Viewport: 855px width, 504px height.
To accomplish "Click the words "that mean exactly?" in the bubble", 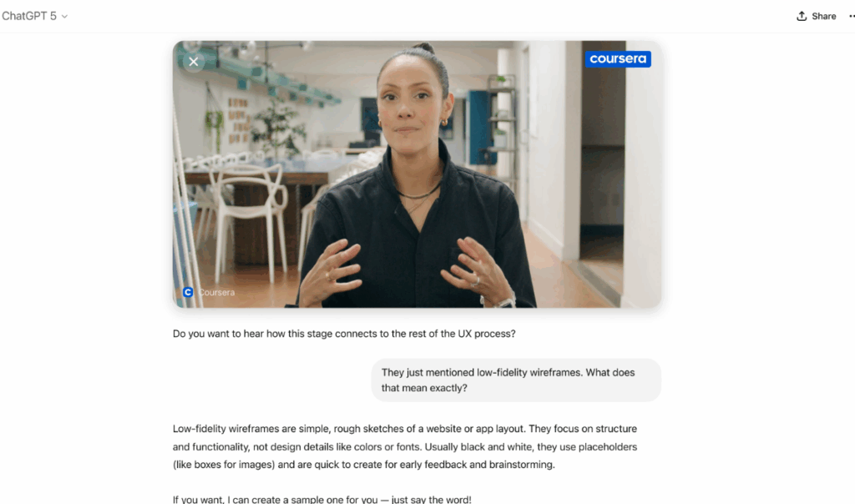I will 424,388.
